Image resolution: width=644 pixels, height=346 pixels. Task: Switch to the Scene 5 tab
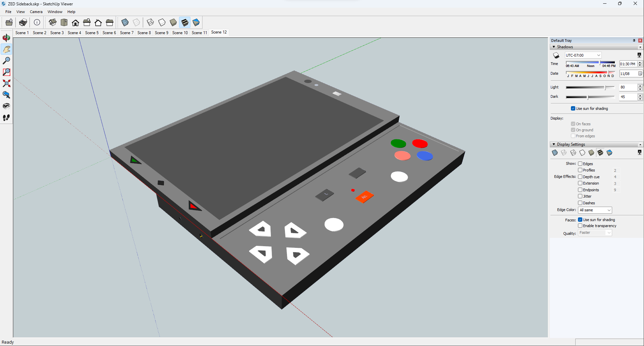click(92, 33)
